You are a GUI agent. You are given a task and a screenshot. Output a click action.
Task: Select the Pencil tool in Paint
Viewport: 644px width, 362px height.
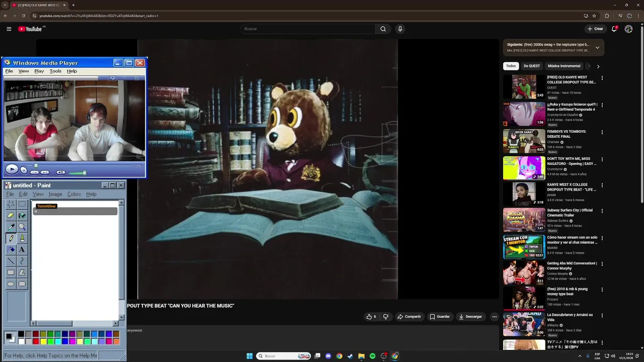click(x=11, y=238)
